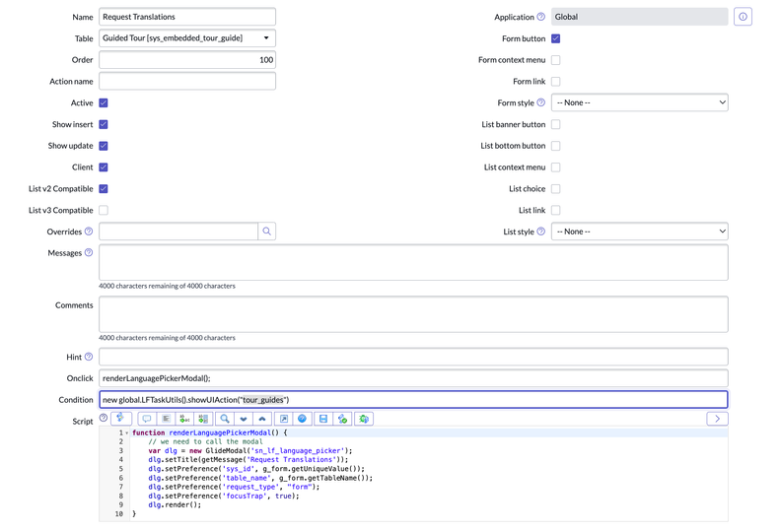This screenshot has width=781, height=532.
Task: Open script editor help blue question icon
Action: pyautogui.click(x=303, y=419)
